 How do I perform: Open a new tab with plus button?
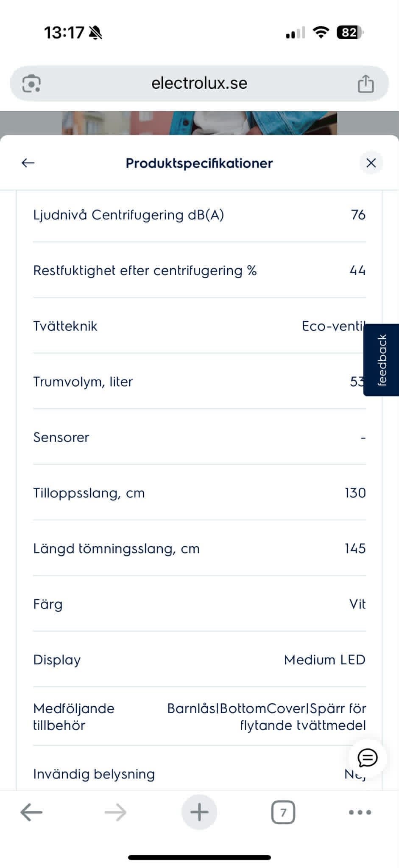(x=199, y=812)
